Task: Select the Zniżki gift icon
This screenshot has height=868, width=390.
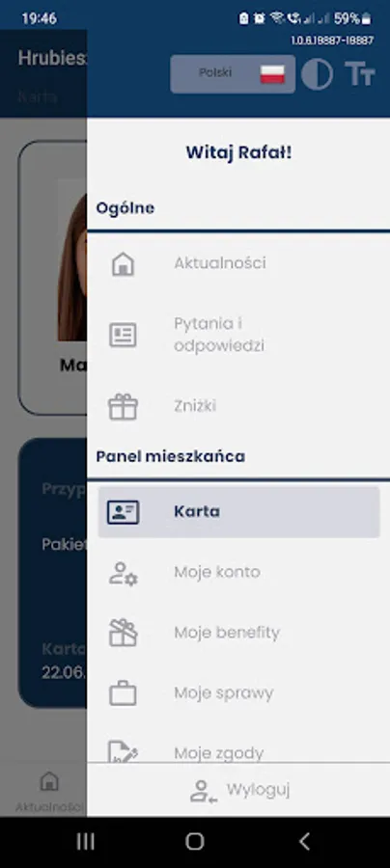Action: point(123,406)
